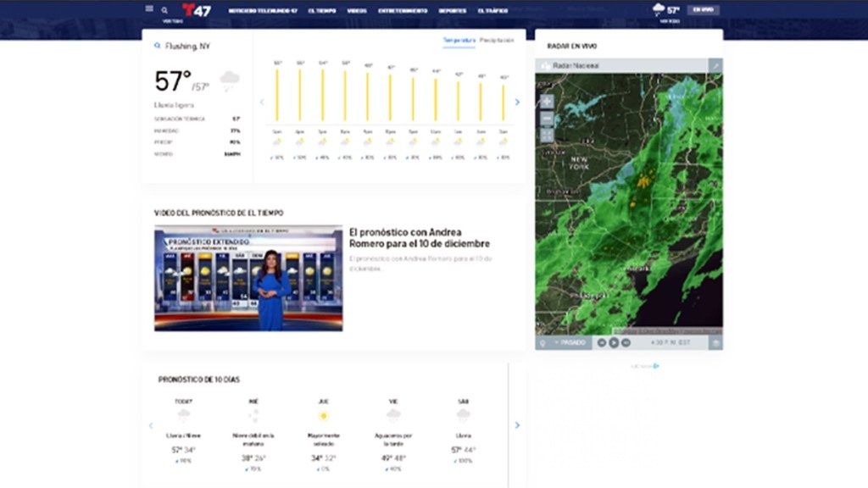Screen dimensions: 868x488
Task: Go to Telemundo 47 logo home
Action: [x=197, y=10]
